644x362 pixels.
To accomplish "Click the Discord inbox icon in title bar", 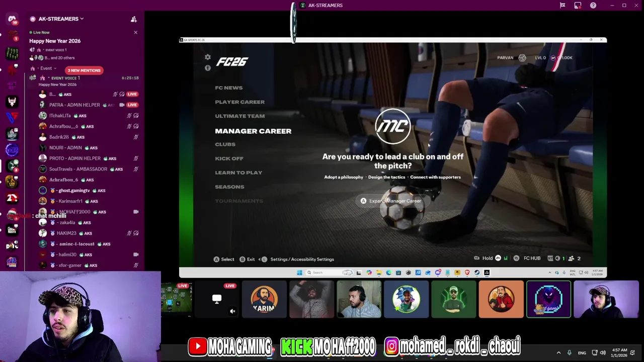I will (578, 6).
